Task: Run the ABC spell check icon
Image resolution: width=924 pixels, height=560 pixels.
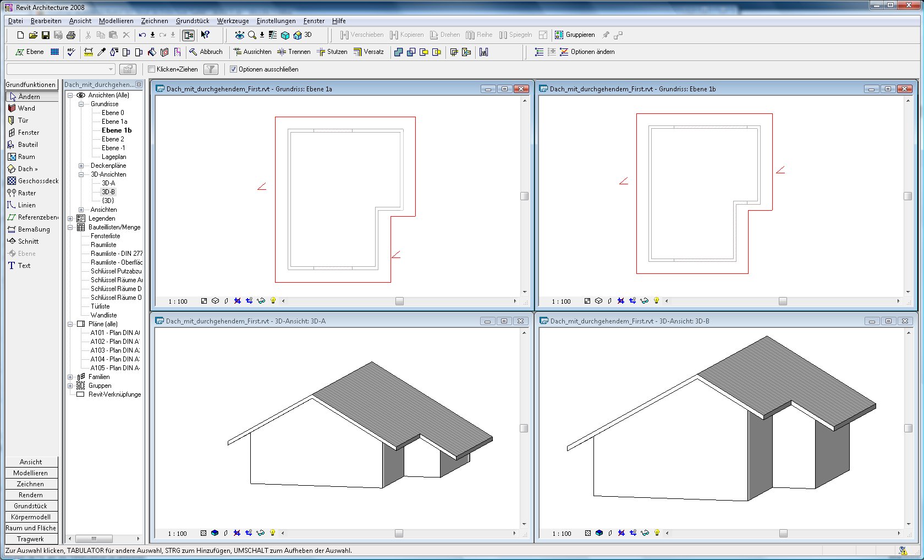Action: (x=71, y=52)
